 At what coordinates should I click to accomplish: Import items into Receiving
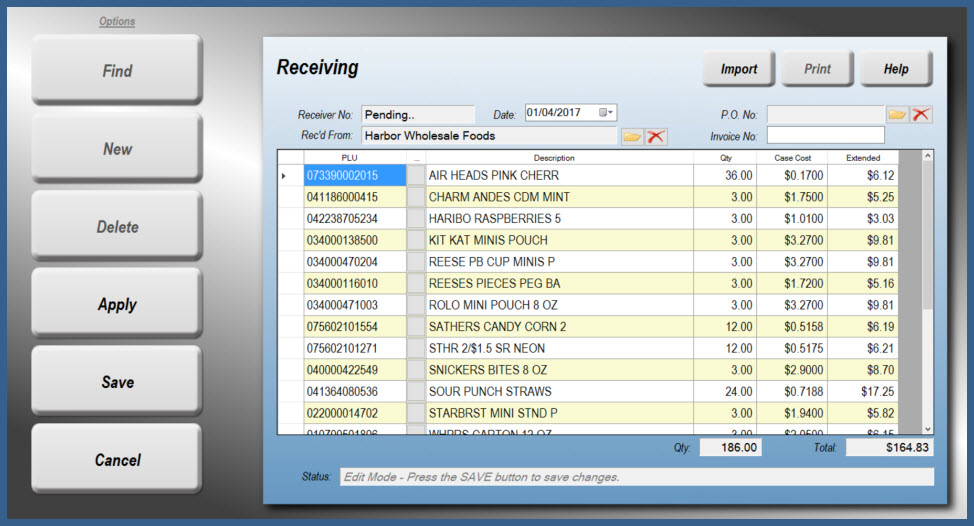pyautogui.click(x=739, y=68)
